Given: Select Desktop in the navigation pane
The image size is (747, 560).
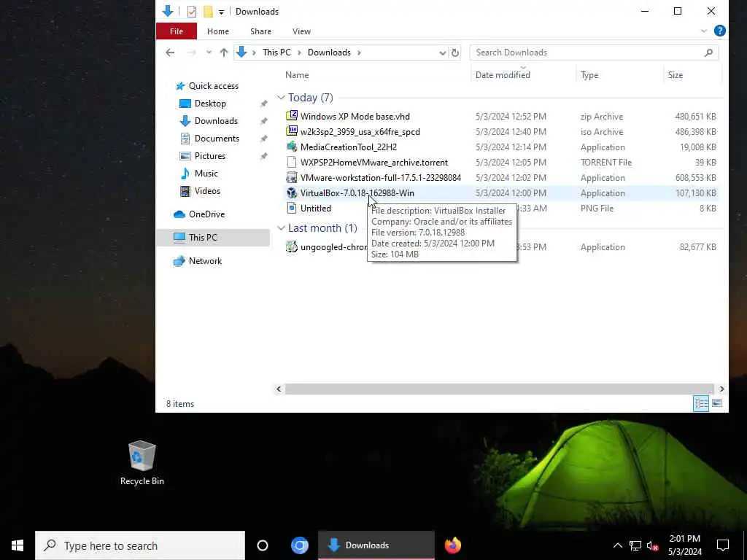Looking at the screenshot, I should [x=209, y=104].
